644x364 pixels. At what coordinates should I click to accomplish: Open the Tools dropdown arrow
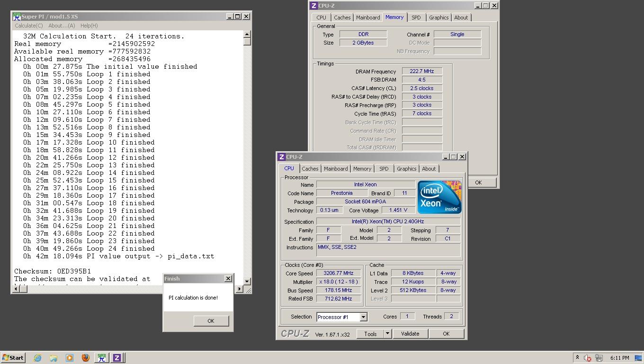387,334
